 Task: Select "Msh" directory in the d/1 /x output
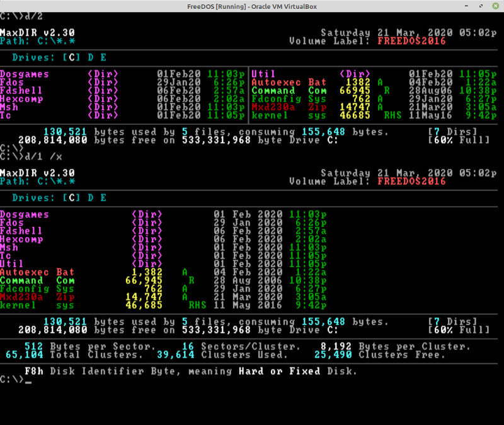(x=9, y=247)
